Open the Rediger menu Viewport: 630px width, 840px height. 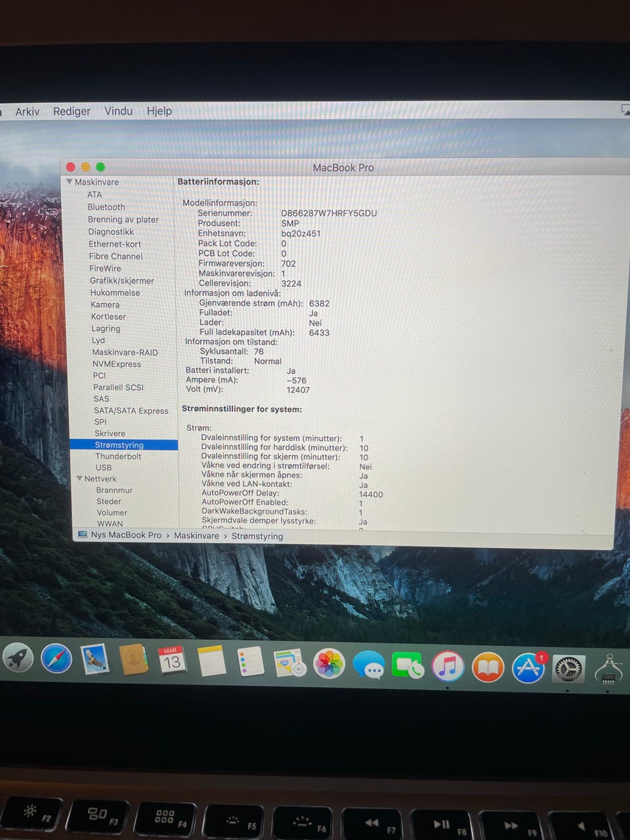72,112
